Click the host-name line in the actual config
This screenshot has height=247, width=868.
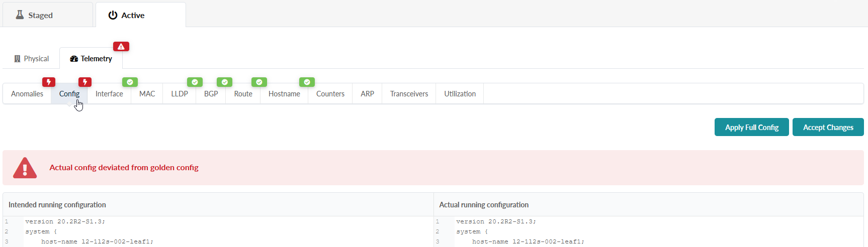pyautogui.click(x=528, y=241)
